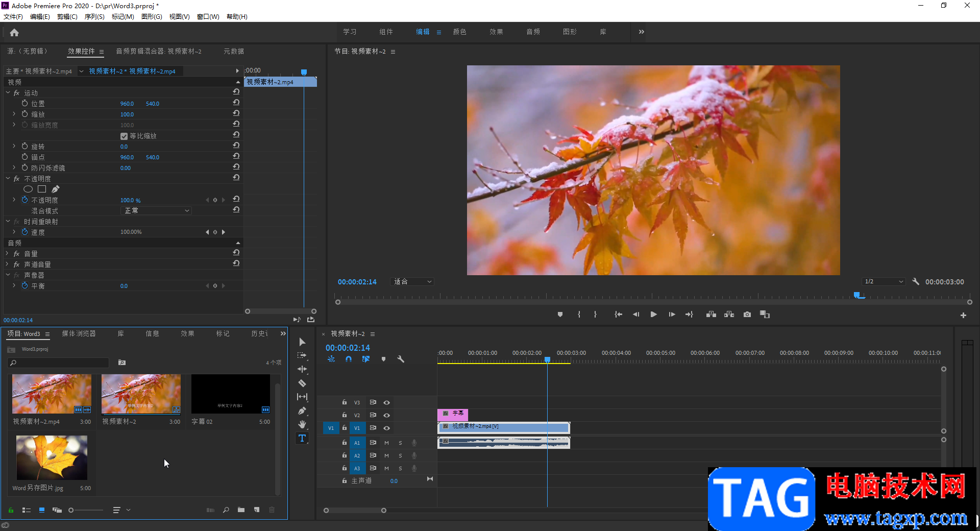Viewport: 980px width, 531px height.
Task: Open the 序列(S) menu
Action: pyautogui.click(x=94, y=17)
